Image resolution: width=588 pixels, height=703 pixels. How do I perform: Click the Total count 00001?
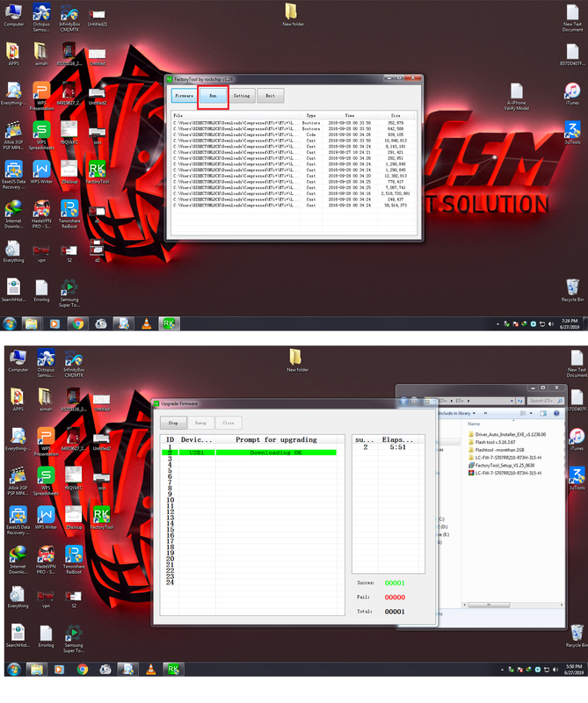(x=395, y=612)
